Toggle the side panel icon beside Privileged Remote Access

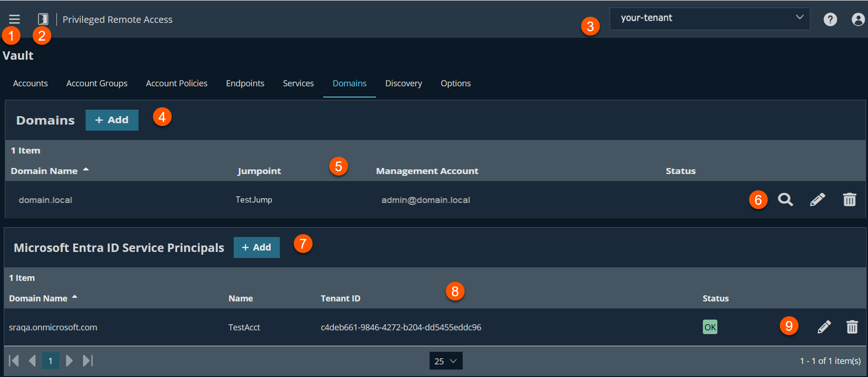click(43, 19)
